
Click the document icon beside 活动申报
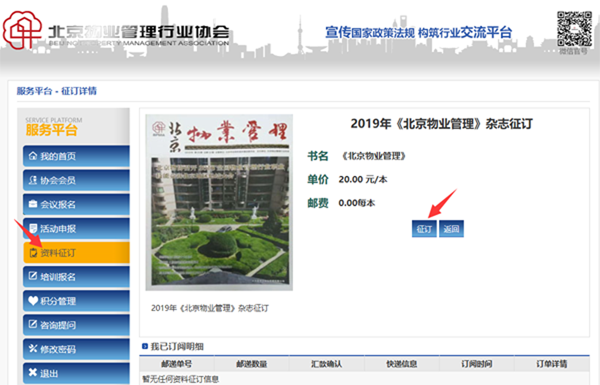tap(33, 228)
